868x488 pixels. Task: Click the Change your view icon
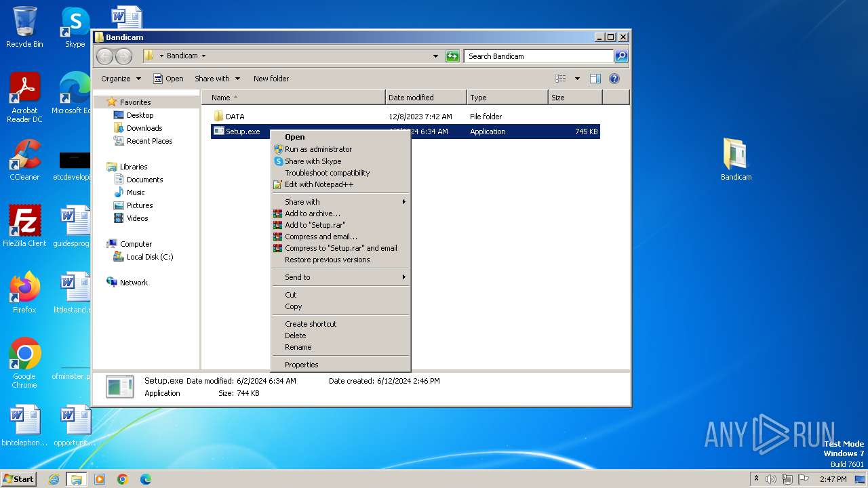point(561,79)
